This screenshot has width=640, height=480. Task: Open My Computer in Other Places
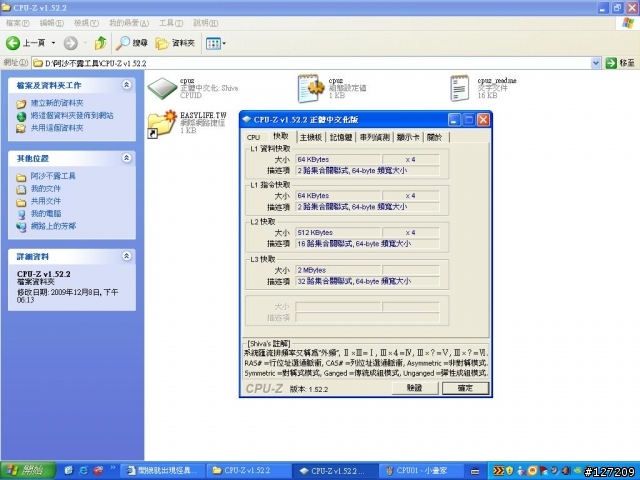point(46,213)
